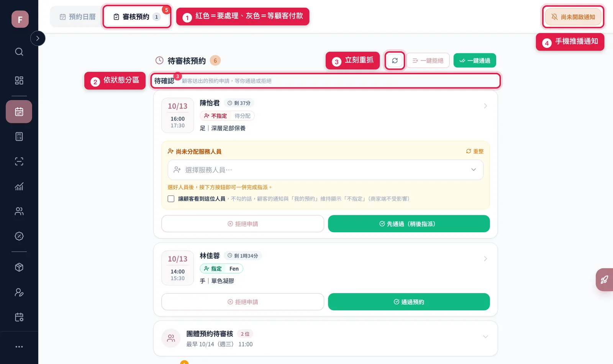The image size is (613, 364).
Task: Expand the sidebar with arrow toggle
Action: 38,38
